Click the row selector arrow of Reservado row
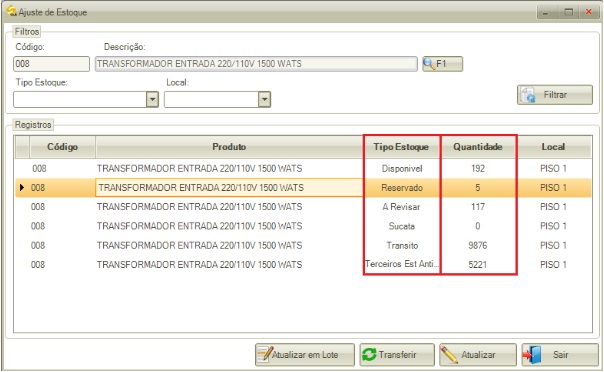The image size is (604, 372). tap(22, 188)
